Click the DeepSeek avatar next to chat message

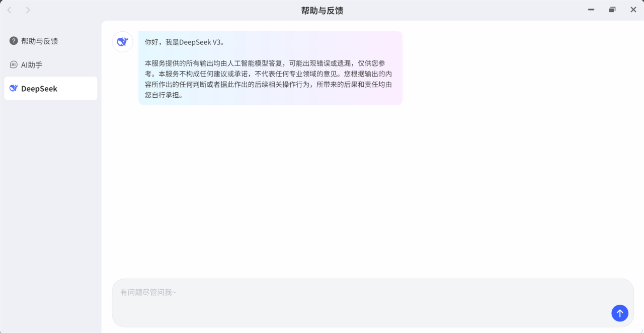pos(122,42)
